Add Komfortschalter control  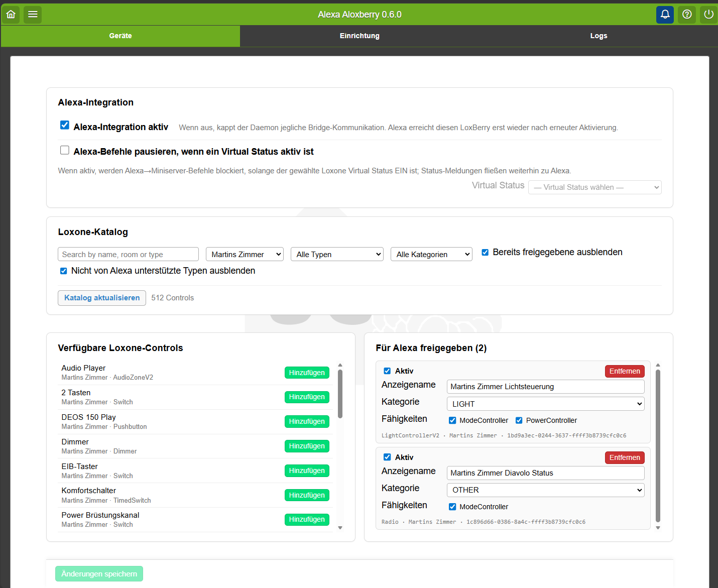click(307, 495)
